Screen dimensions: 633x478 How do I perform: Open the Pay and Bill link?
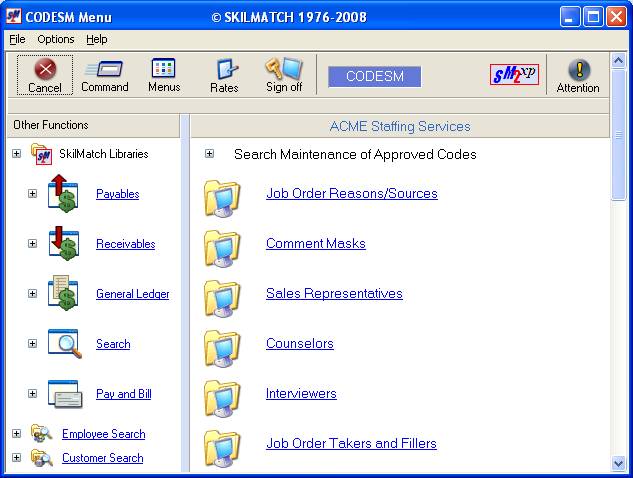[x=124, y=394]
